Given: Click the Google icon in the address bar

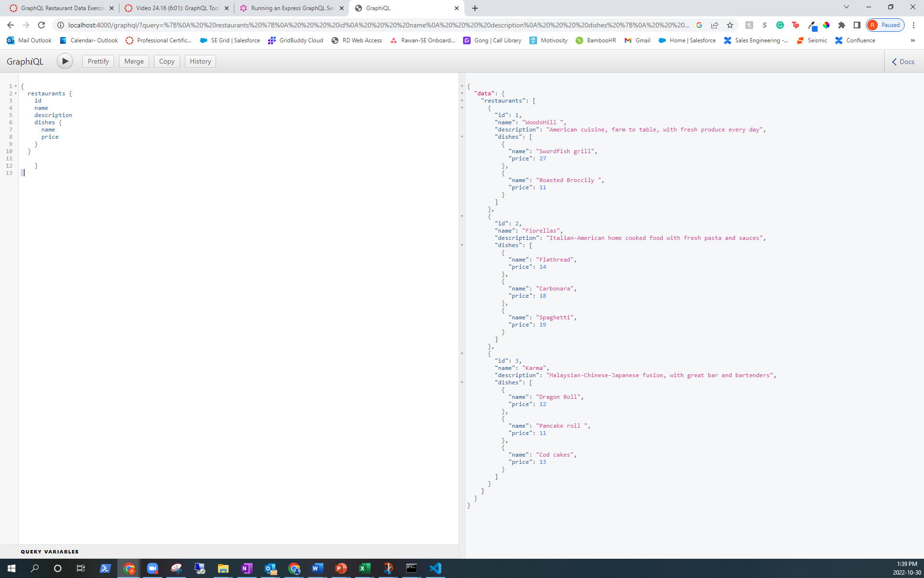Looking at the screenshot, I should point(699,25).
